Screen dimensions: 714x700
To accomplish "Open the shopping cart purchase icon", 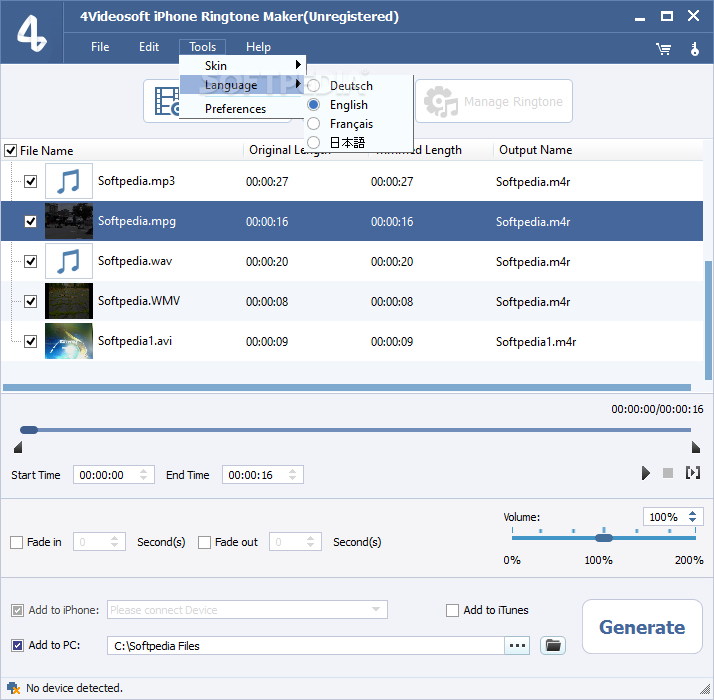I will click(663, 49).
